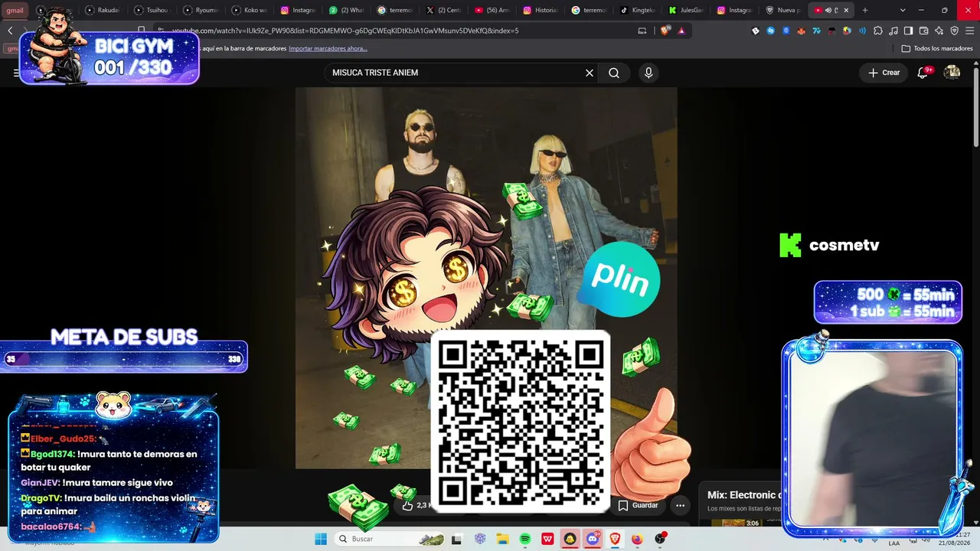Viewport: 980px width, 551px height.
Task: Click the YouTube search magnifier button
Action: (614, 73)
